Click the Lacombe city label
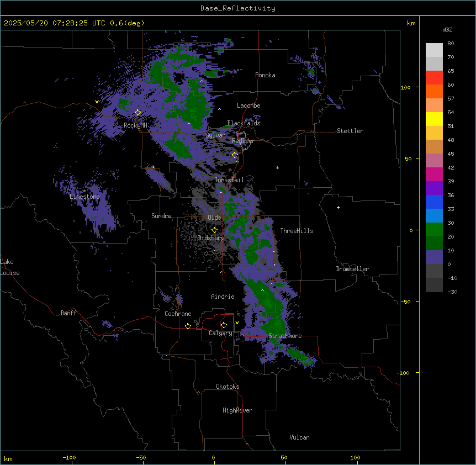 click(x=248, y=105)
